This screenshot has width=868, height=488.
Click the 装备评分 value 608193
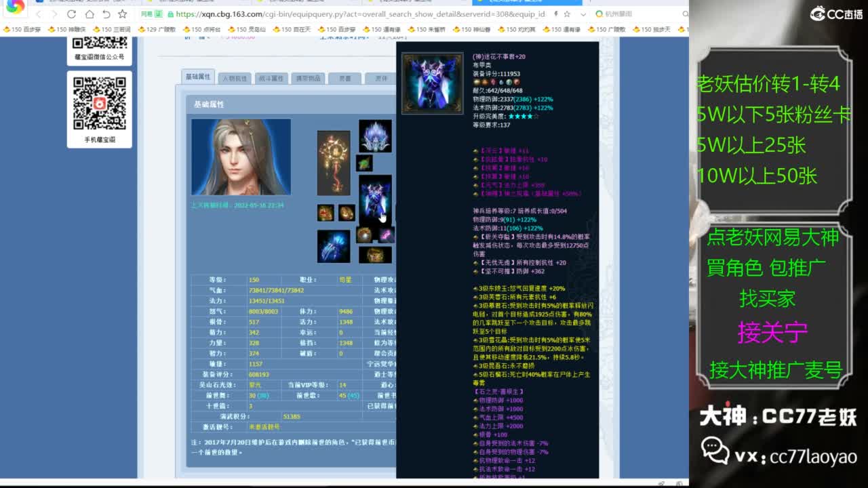[x=259, y=374]
